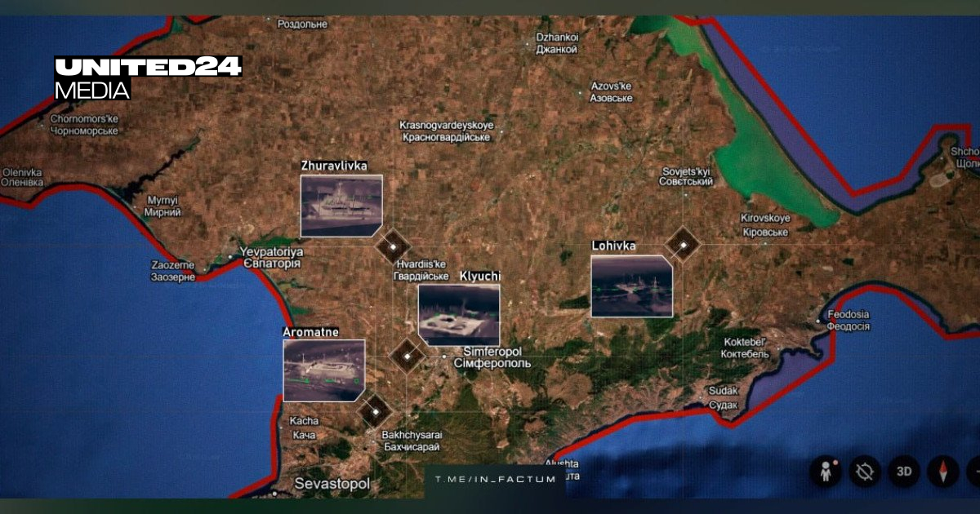
Task: Click the Zhuravlivka caption label
Action: pyautogui.click(x=334, y=166)
